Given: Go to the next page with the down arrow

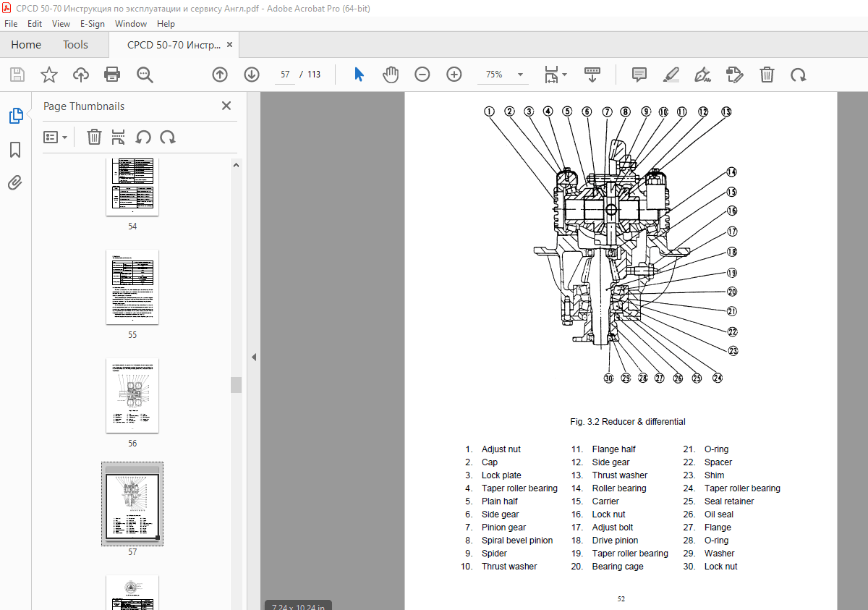Looking at the screenshot, I should click(x=252, y=74).
